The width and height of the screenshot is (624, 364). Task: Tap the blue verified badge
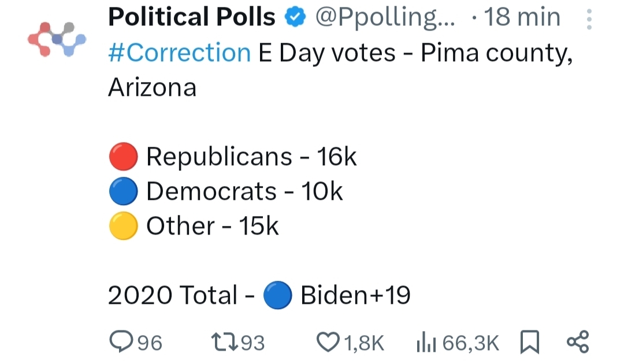(296, 18)
